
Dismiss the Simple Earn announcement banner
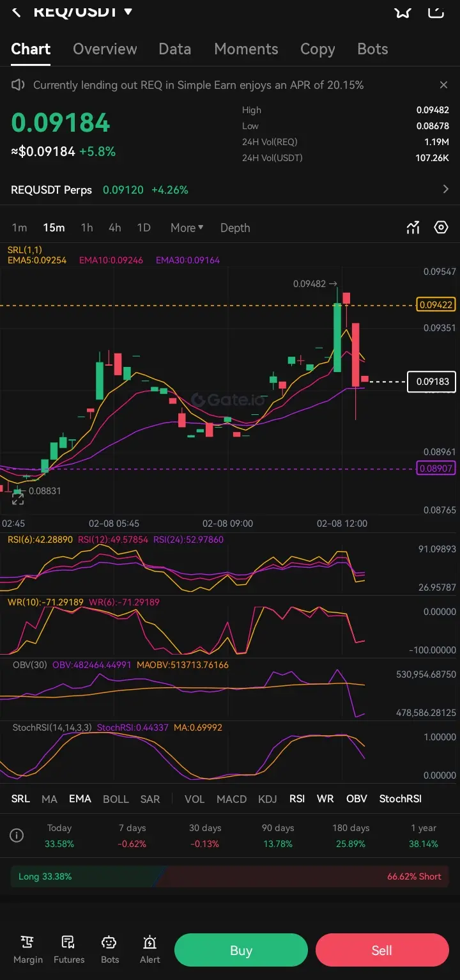tap(443, 85)
